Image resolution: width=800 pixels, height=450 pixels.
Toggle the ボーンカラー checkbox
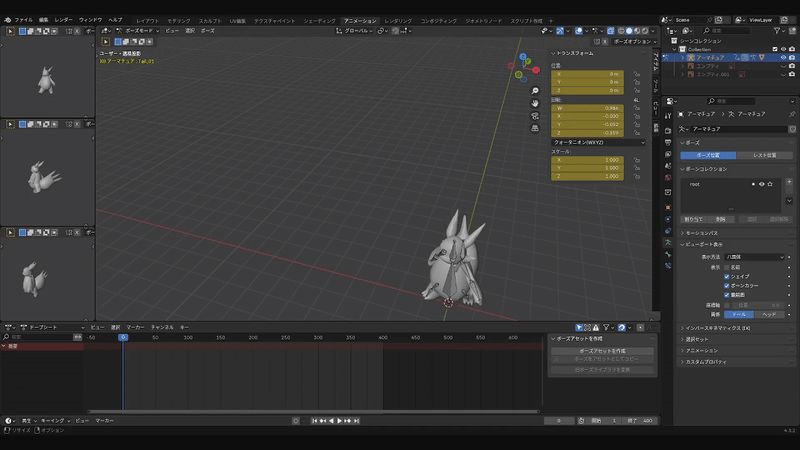tap(726, 286)
